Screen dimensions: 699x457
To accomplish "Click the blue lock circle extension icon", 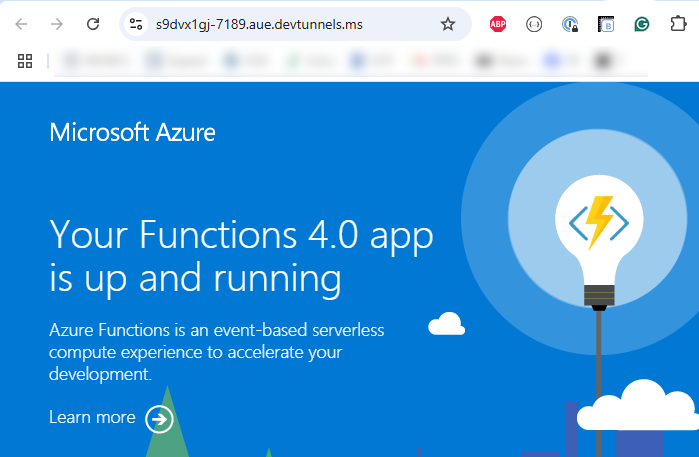I will (x=570, y=24).
